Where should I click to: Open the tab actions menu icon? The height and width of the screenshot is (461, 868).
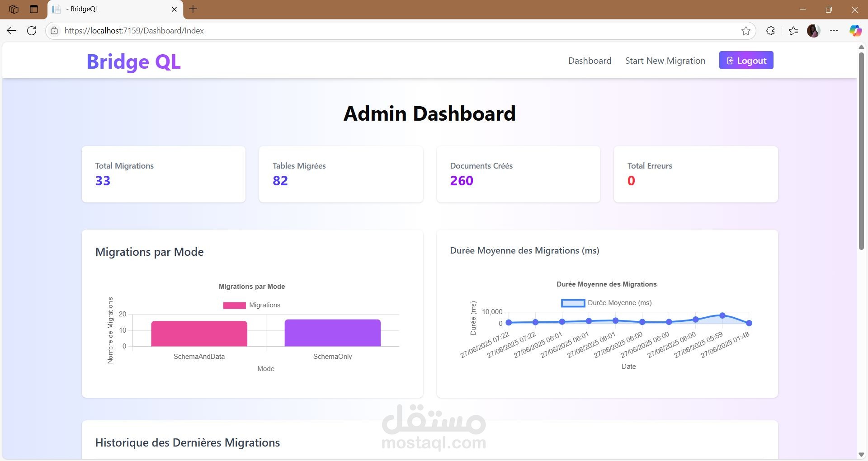34,9
